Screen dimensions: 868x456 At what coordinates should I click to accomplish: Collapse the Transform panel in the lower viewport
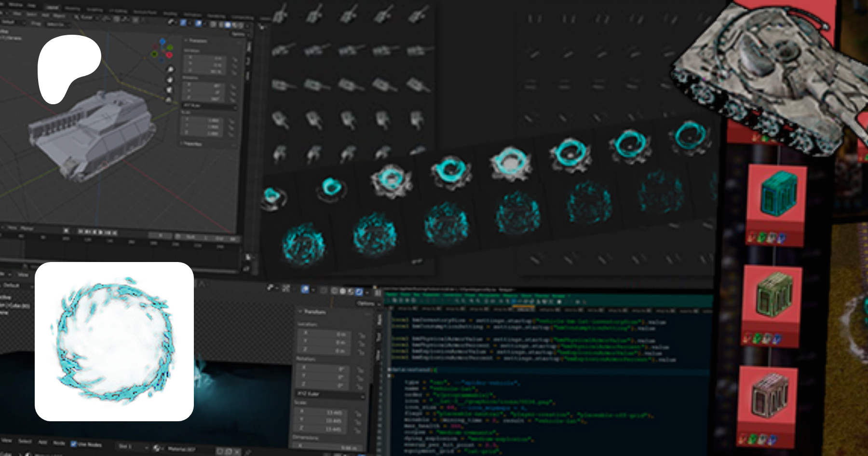click(300, 312)
